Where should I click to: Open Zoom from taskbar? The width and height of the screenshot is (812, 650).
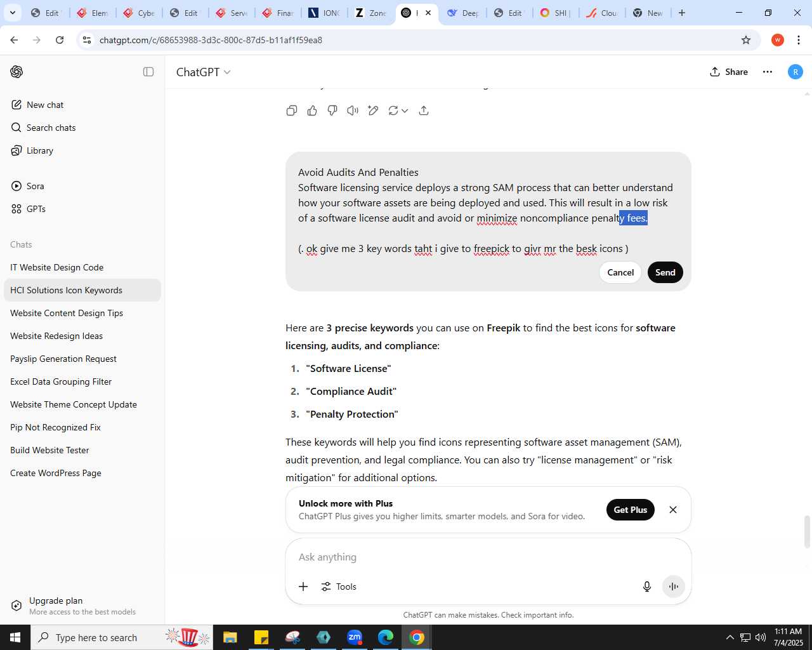click(355, 637)
